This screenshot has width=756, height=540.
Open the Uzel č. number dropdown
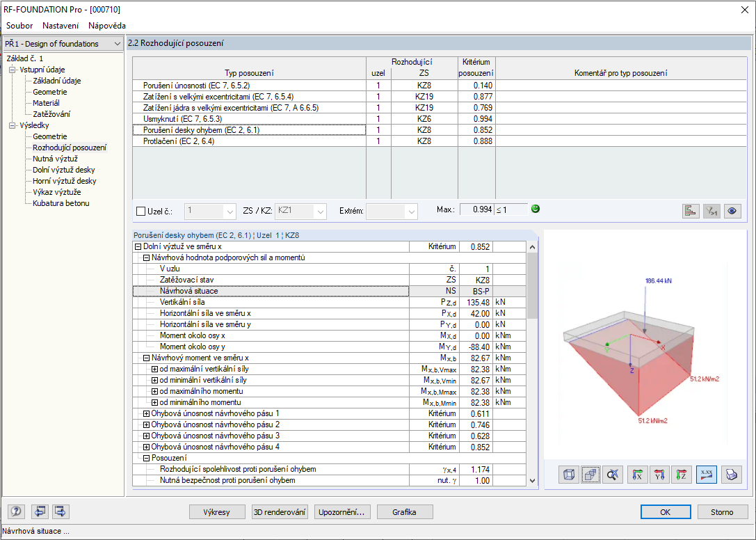(230, 212)
